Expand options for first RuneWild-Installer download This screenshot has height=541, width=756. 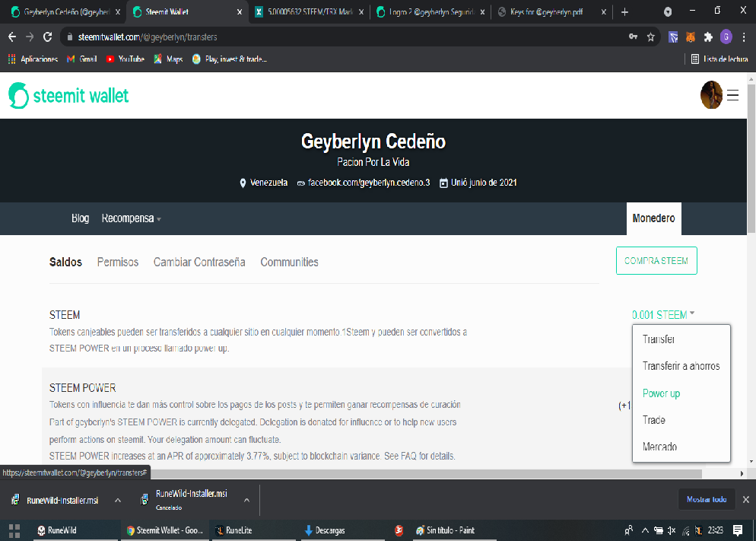(x=118, y=501)
